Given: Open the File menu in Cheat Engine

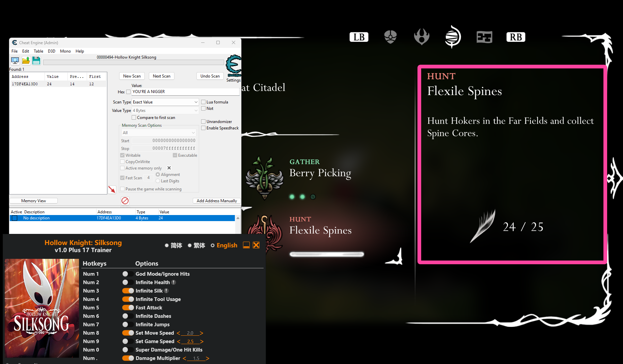Looking at the screenshot, I should [x=15, y=51].
